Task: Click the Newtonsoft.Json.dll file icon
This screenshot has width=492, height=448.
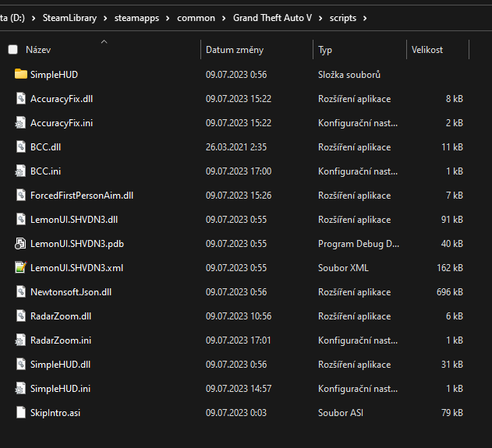Action: tap(21, 291)
